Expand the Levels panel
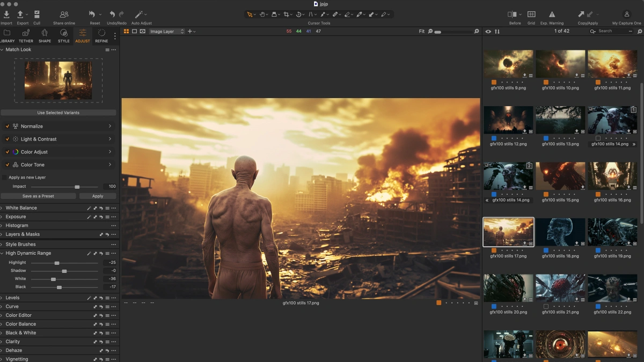Viewport: 644px width, 362px height. pos(2,298)
